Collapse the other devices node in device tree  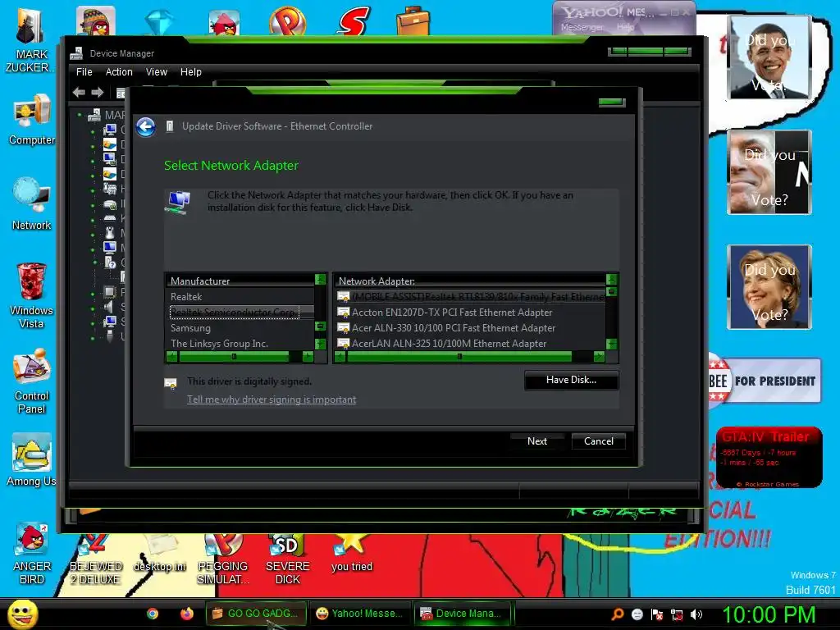click(x=95, y=262)
